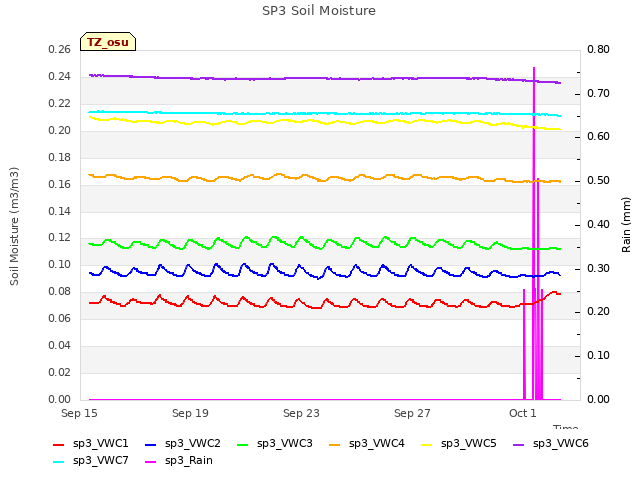Click the 0.16 left axis value

(x=60, y=184)
